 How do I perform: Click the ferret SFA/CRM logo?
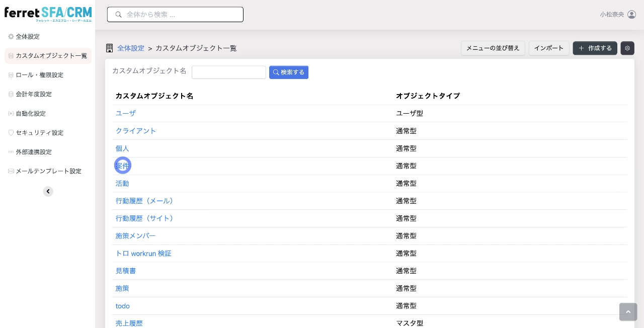48,14
